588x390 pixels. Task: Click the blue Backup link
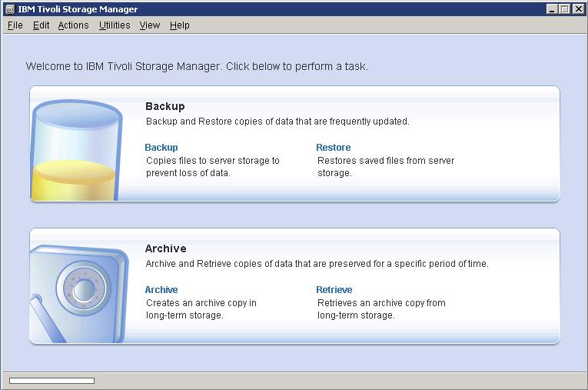coord(161,148)
